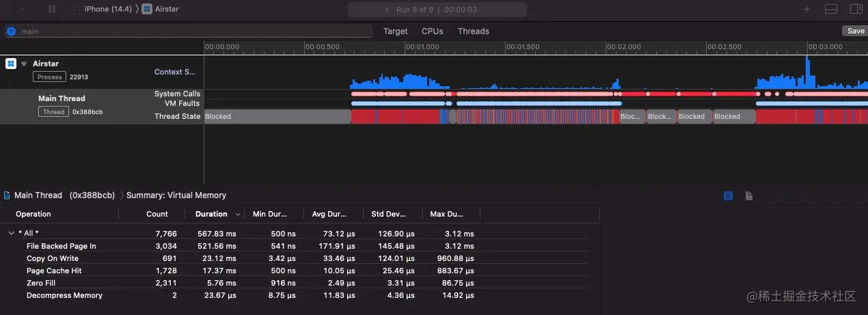Collapse the * All * row disclosure chevron
The width and height of the screenshot is (868, 315).
pyautogui.click(x=11, y=233)
